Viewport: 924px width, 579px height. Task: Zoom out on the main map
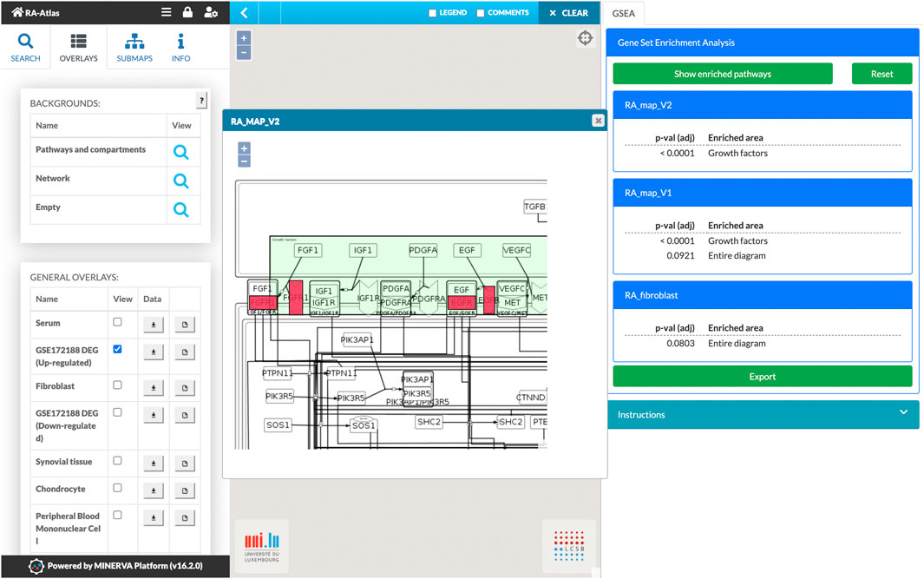(244, 52)
